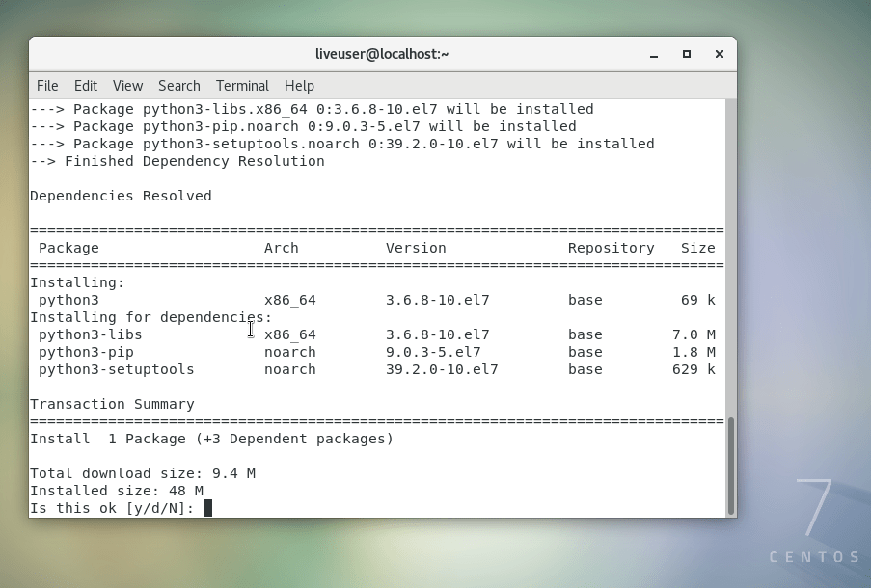Click the 'Total download size: 9.4 M' line
This screenshot has height=588, width=871.
pos(142,473)
